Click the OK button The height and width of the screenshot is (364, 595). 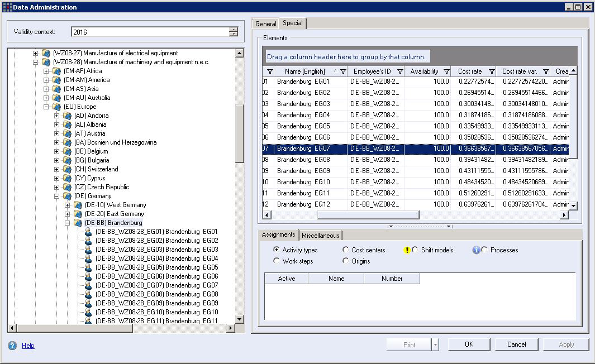point(469,344)
